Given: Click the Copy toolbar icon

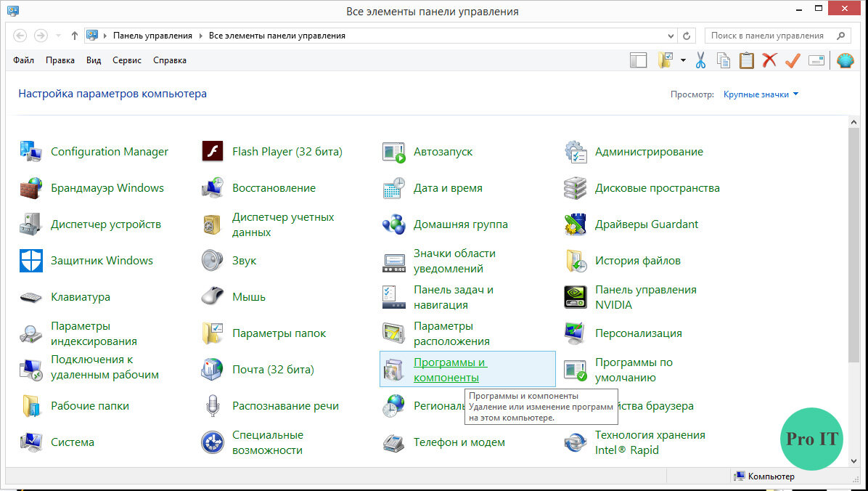Looking at the screenshot, I should [724, 60].
